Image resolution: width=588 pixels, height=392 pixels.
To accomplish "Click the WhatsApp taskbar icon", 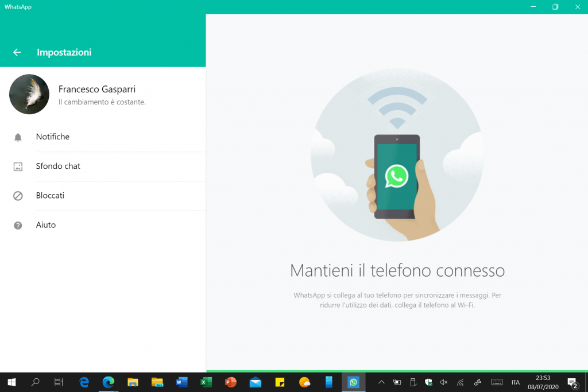I will pyautogui.click(x=353, y=382).
